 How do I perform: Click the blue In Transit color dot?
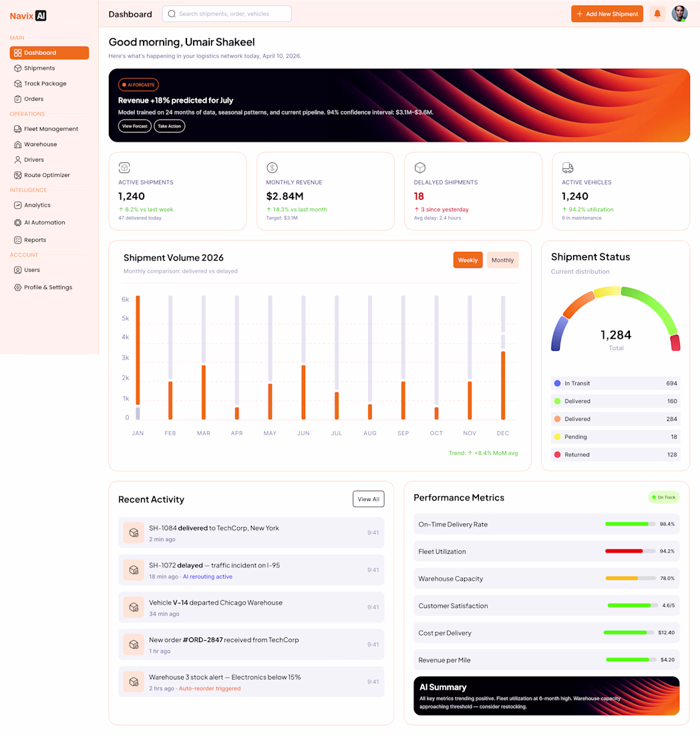click(558, 384)
